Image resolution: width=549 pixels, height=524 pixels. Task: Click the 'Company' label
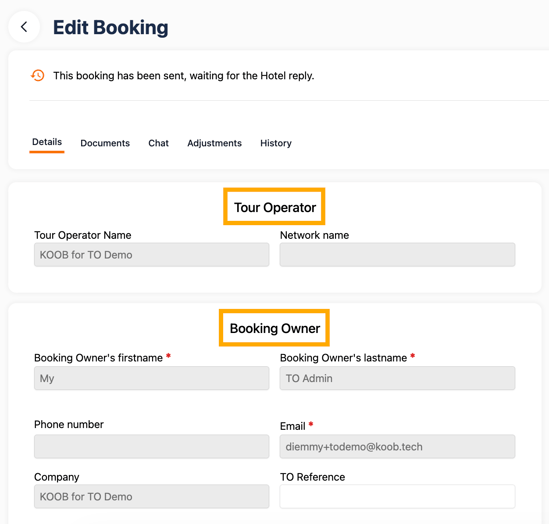point(57,477)
